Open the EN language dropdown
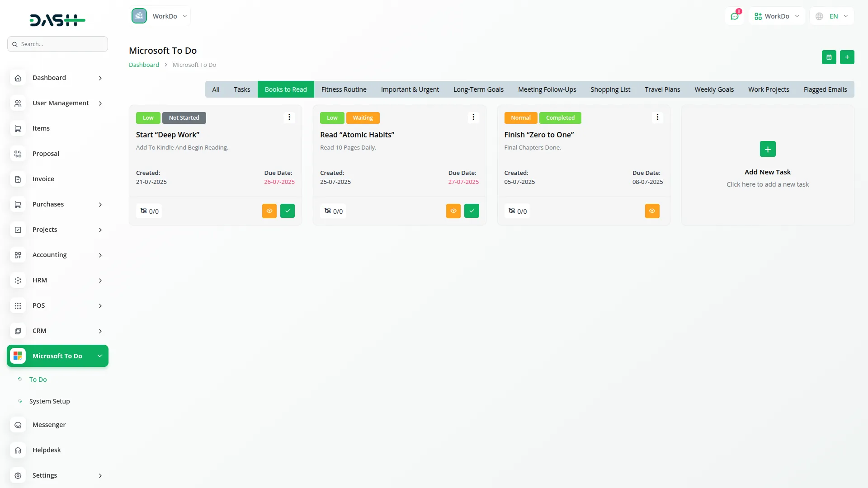Screen dimensions: 868x488 (832, 16)
